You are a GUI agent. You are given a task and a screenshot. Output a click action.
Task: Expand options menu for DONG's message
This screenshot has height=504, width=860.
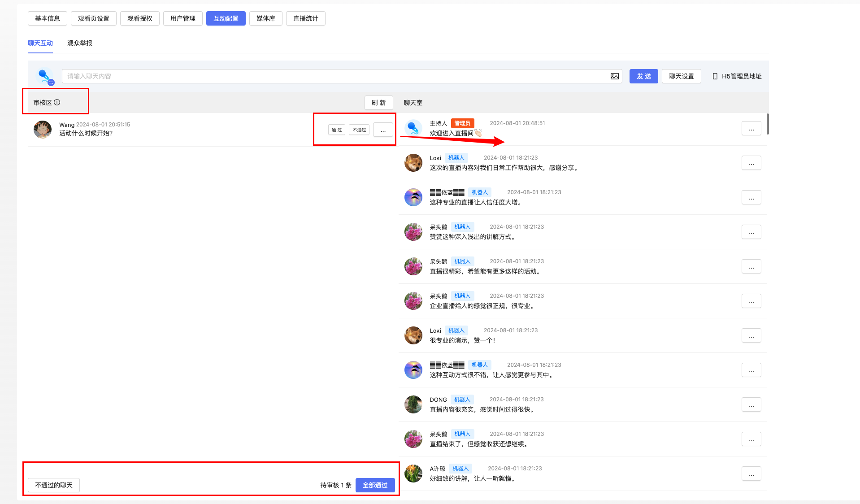point(751,404)
